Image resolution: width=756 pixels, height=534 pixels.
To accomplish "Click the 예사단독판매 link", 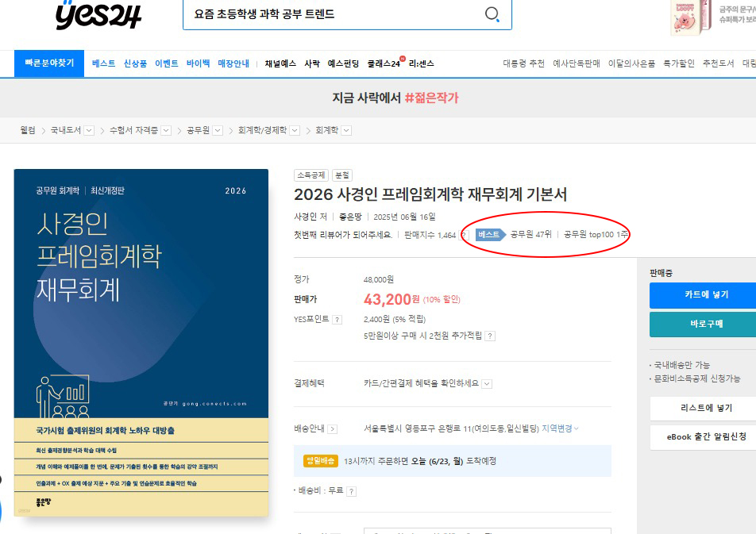I will [x=577, y=63].
